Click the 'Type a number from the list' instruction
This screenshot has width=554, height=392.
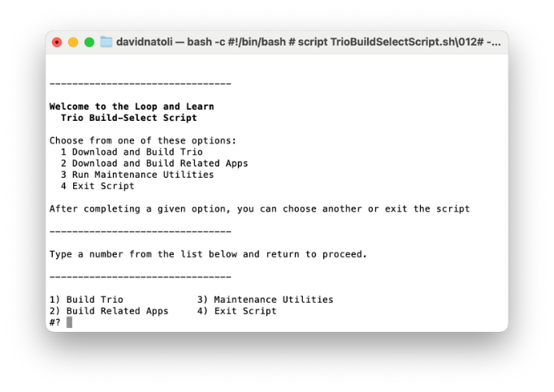click(x=208, y=254)
